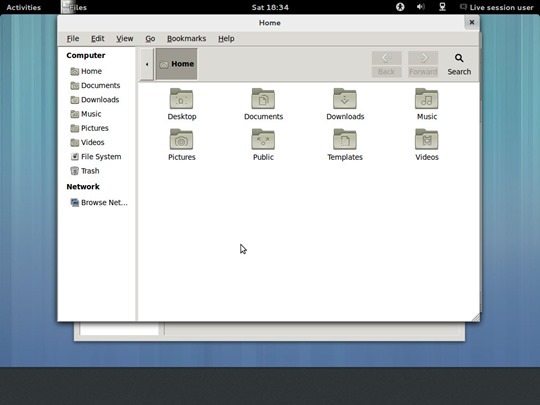Open the Music folder icon in main pane
This screenshot has height=405, width=540.
point(427,99)
